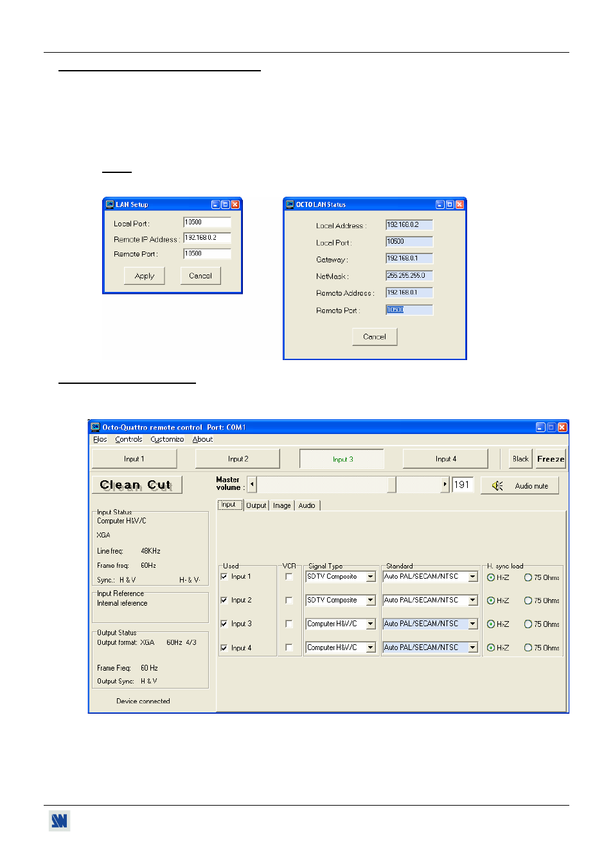The width and height of the screenshot is (613, 868).
Task: Open the Files menu
Action: [x=100, y=440]
